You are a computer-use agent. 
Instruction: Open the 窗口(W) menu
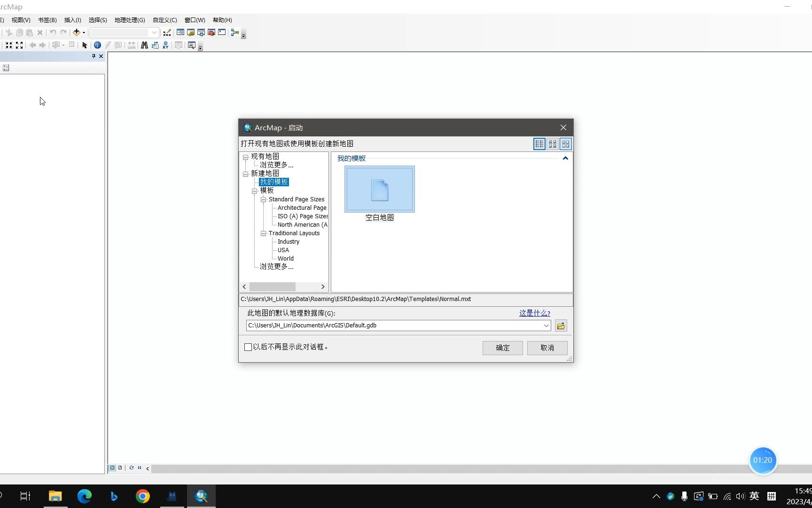point(195,20)
